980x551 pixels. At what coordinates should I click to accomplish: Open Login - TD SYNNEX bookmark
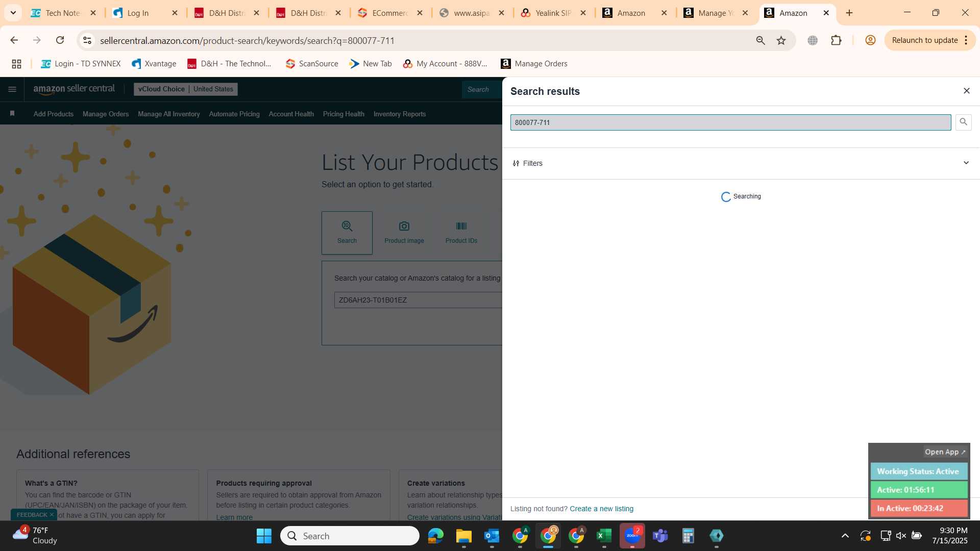point(81,64)
